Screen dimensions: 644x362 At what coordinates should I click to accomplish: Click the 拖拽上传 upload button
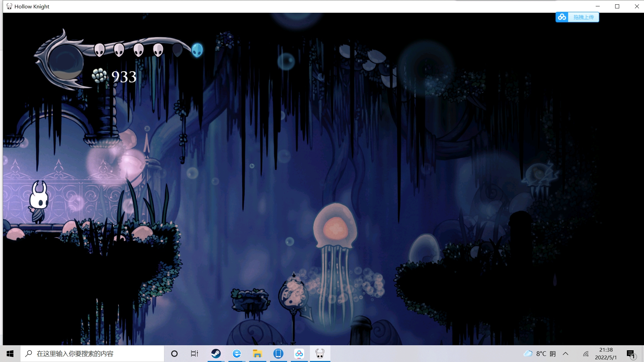pyautogui.click(x=583, y=17)
